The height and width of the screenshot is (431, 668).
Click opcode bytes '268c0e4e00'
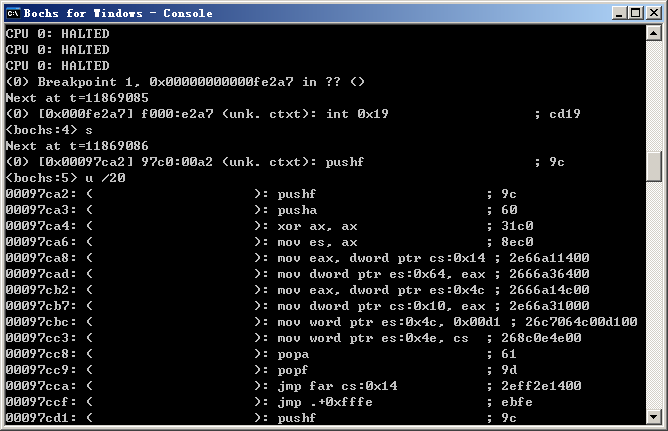[541, 338]
